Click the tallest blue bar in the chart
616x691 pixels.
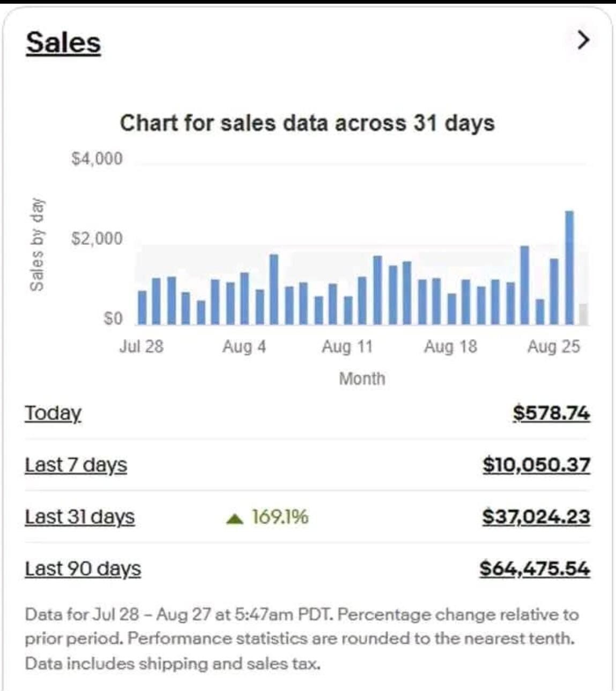[569, 268]
